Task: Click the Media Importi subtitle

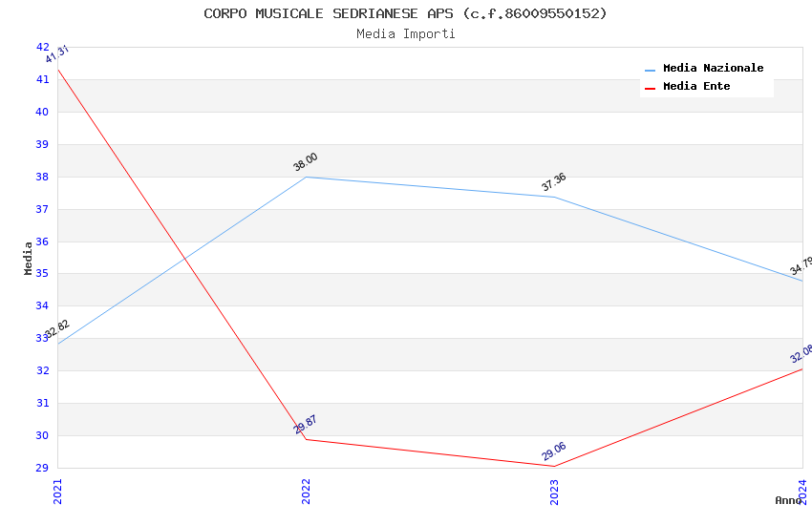Action: (x=405, y=34)
